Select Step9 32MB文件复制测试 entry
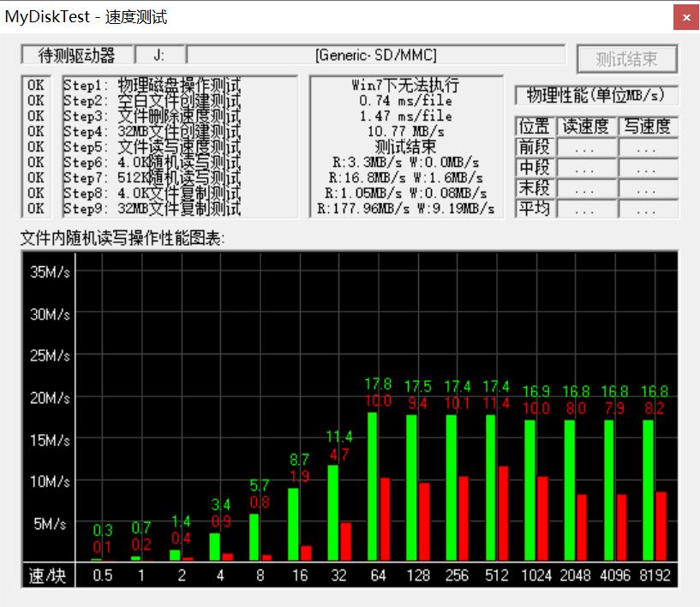Screen dimensions: 700x607 [x=152, y=209]
